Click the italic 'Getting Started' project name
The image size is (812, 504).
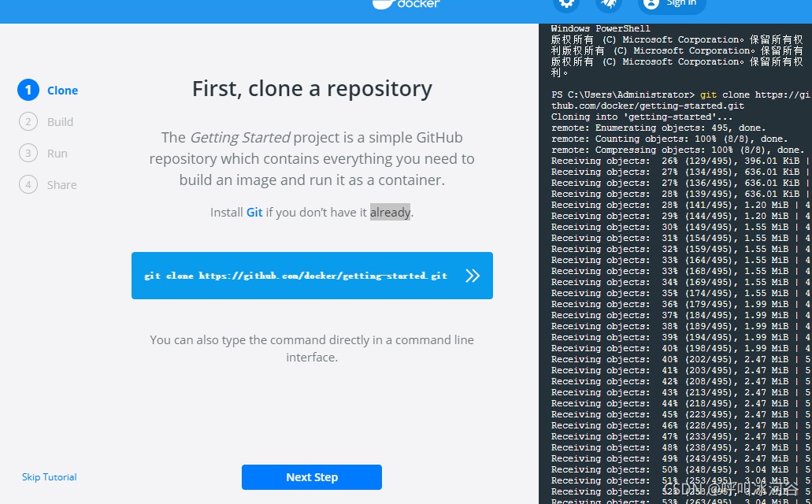[x=239, y=137]
